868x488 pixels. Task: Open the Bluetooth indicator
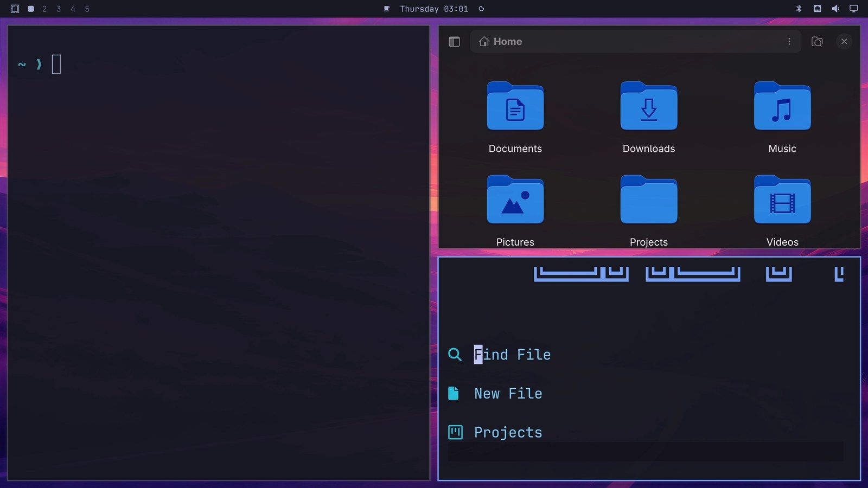click(799, 9)
